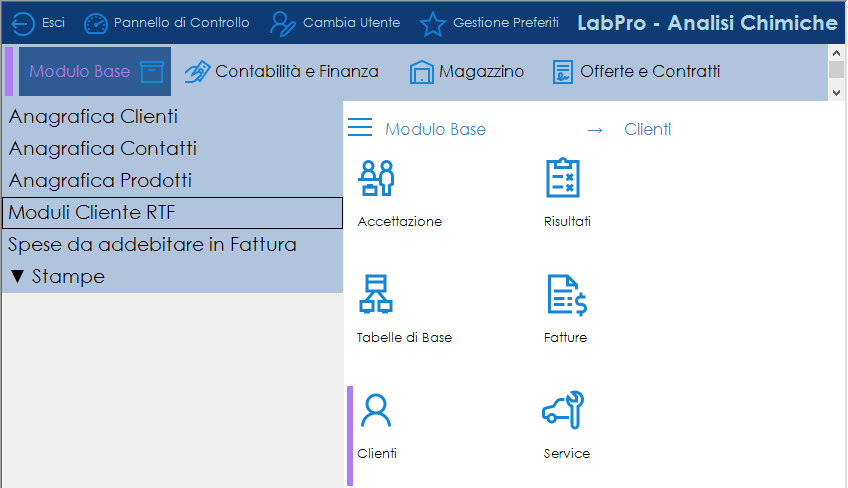848x488 pixels.
Task: Click the Risultati label
Action: pos(567,221)
